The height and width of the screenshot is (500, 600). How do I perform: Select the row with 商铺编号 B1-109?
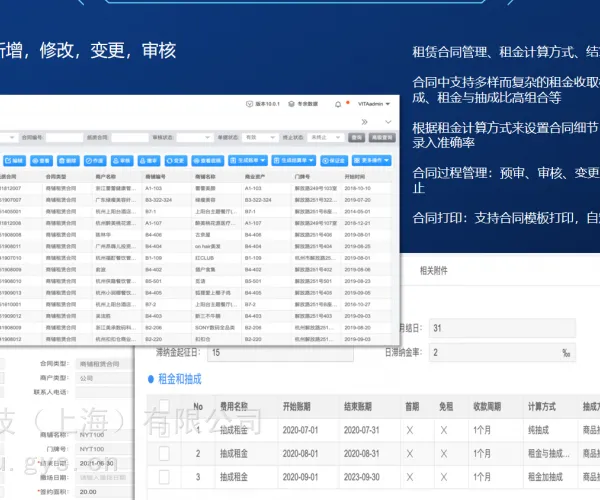(196, 258)
